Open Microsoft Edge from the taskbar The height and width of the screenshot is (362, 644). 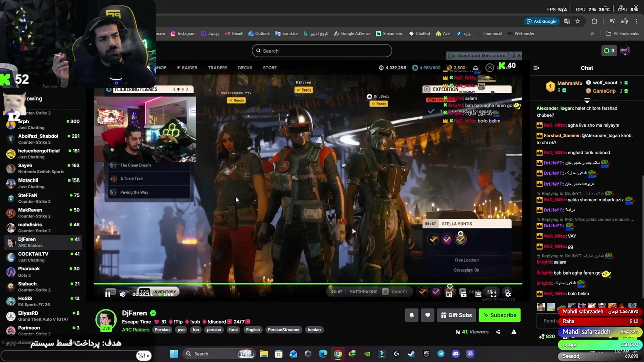[x=323, y=354]
